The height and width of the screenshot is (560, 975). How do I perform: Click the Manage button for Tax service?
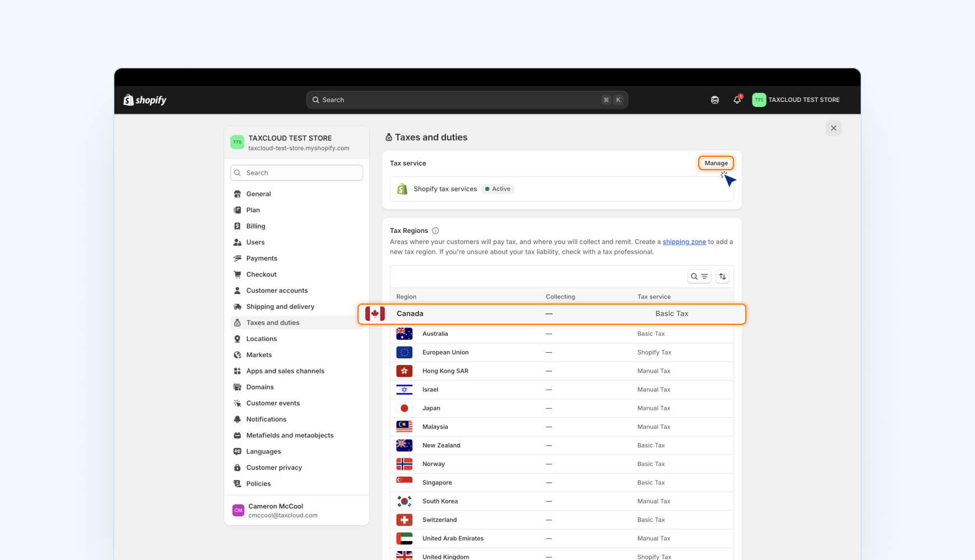pyautogui.click(x=716, y=163)
